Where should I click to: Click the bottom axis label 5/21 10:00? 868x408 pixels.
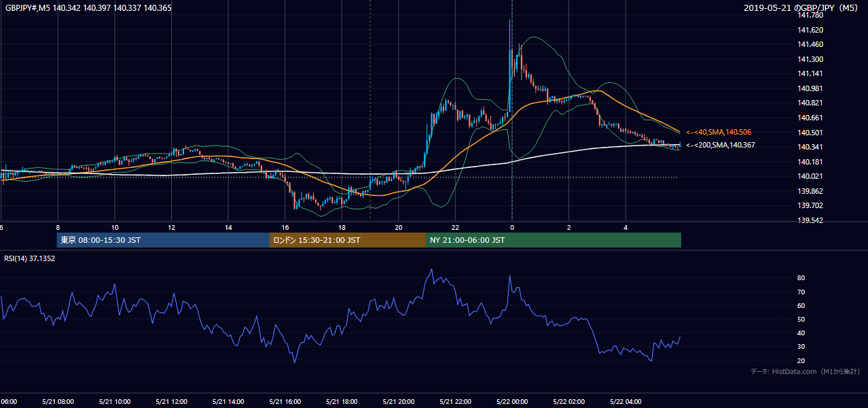click(115, 401)
